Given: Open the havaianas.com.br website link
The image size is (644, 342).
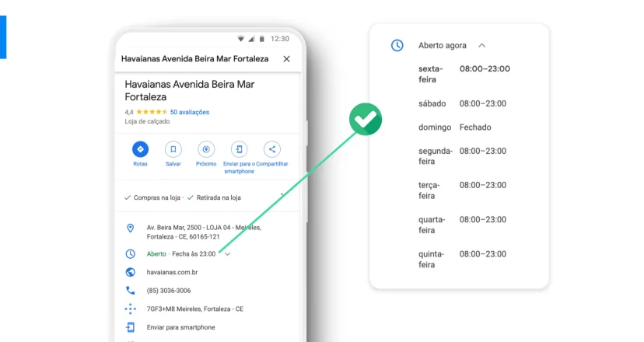Looking at the screenshot, I should pyautogui.click(x=172, y=272).
